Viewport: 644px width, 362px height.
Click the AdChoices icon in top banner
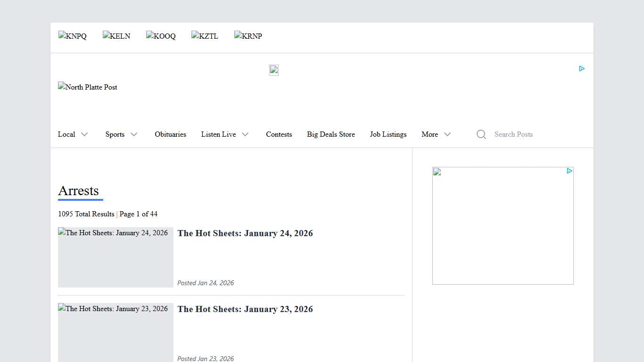pyautogui.click(x=582, y=69)
